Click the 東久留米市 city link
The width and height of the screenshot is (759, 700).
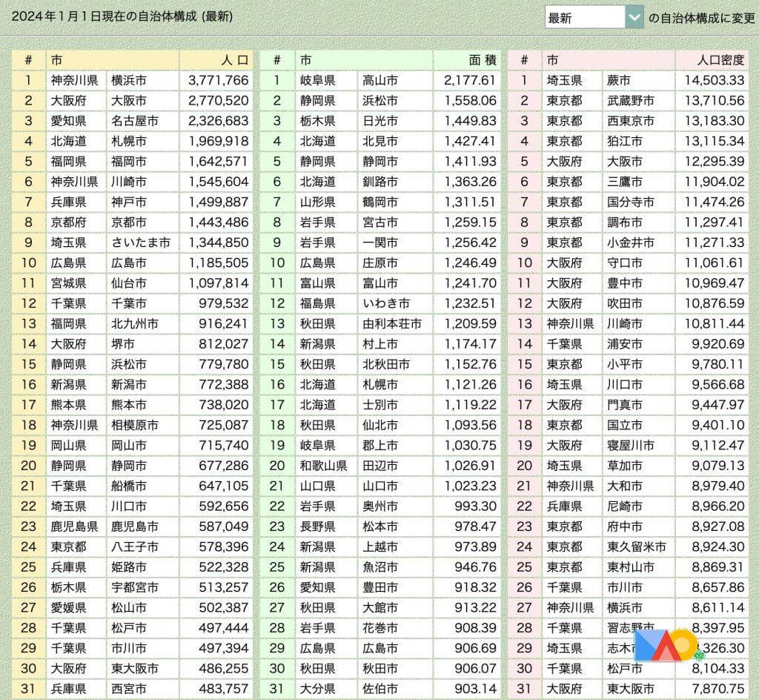636,547
